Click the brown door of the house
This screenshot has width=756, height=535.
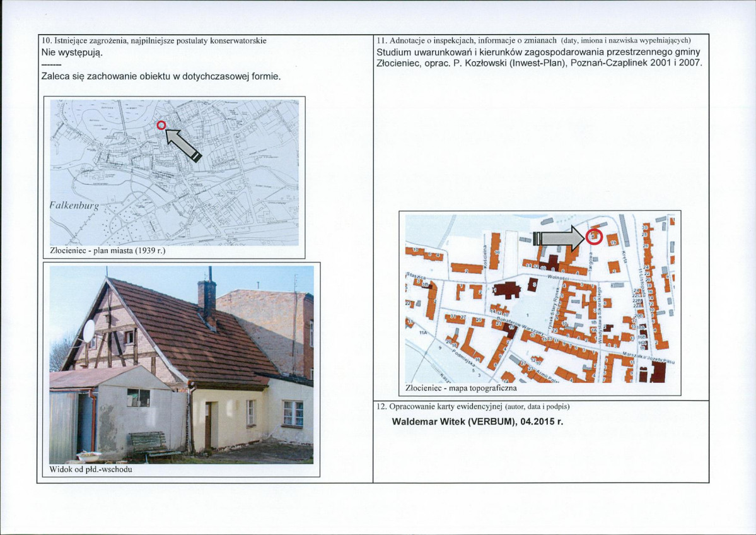point(208,425)
